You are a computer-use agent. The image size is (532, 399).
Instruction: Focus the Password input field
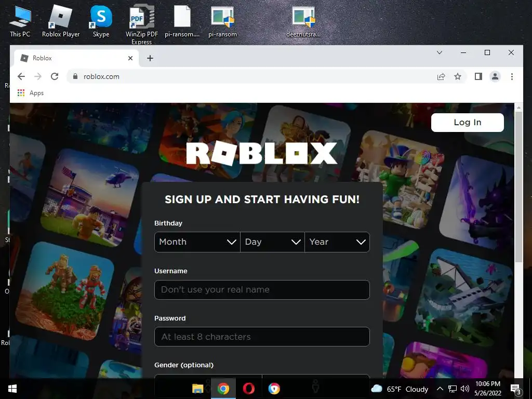point(262,337)
